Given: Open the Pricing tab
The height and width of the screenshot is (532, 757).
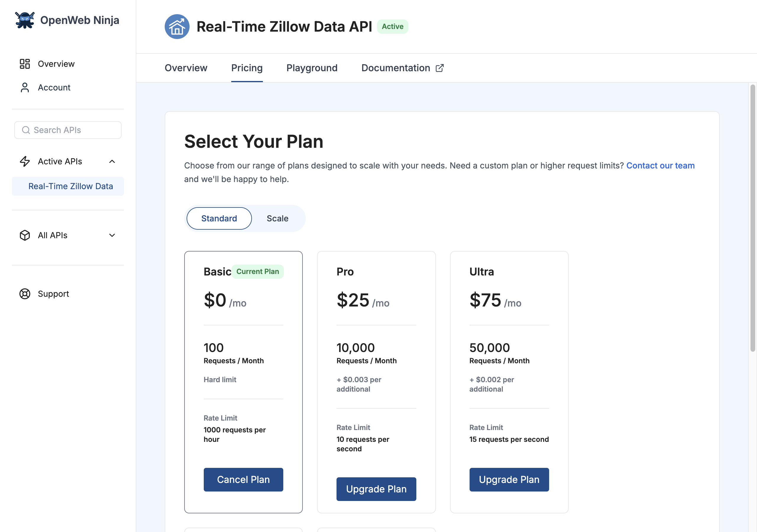Looking at the screenshot, I should click(x=247, y=68).
